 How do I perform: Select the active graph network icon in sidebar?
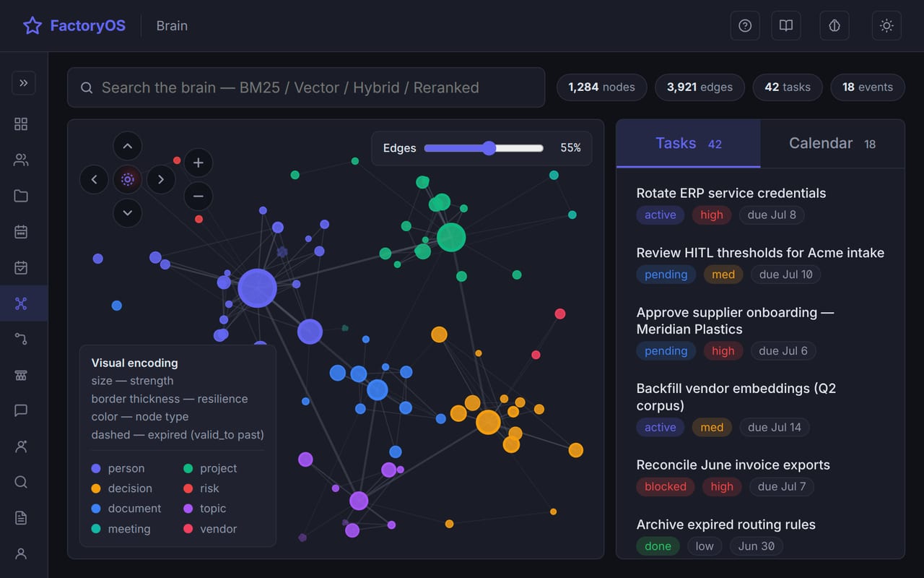[21, 303]
